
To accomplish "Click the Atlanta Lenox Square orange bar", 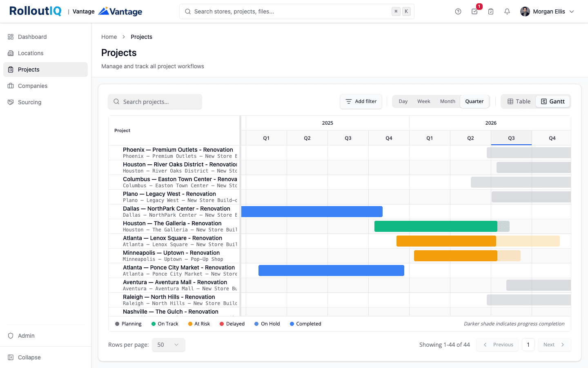I will (446, 241).
